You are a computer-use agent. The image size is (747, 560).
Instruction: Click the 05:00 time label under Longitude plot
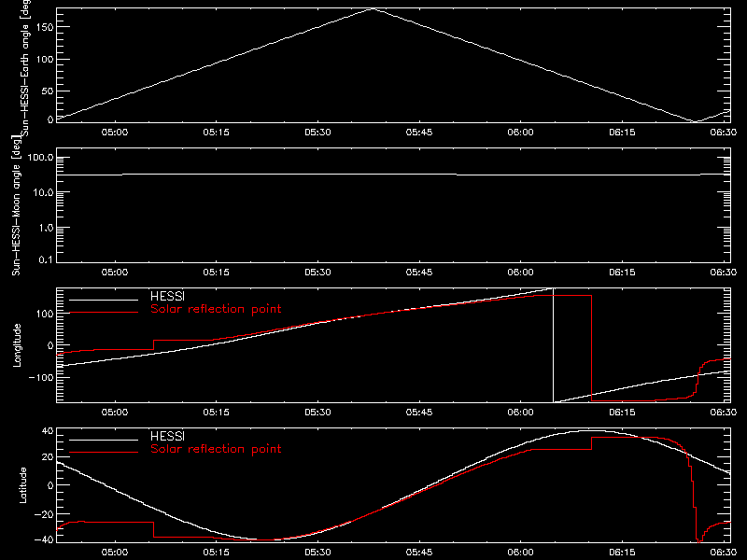(115, 413)
